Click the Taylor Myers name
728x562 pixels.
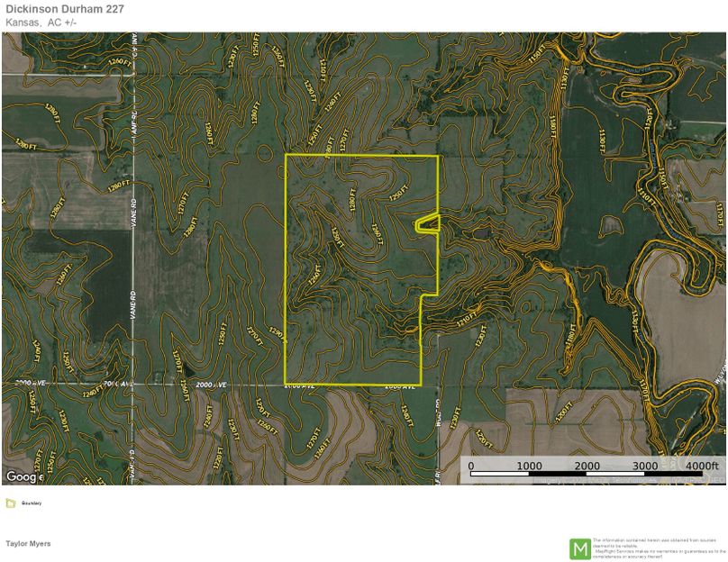[x=29, y=544]
